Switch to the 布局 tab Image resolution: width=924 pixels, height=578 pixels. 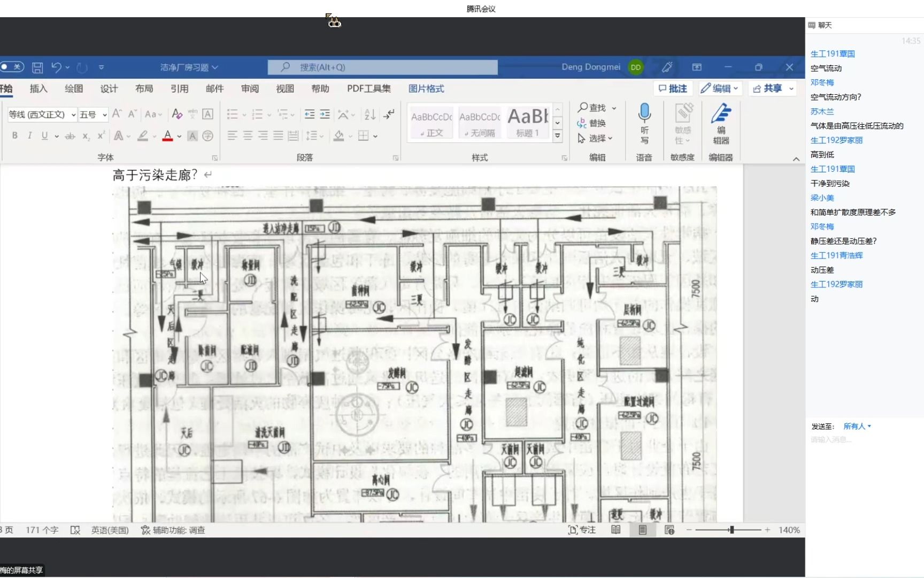point(144,89)
